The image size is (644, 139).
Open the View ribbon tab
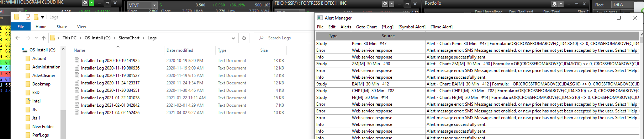point(81,27)
